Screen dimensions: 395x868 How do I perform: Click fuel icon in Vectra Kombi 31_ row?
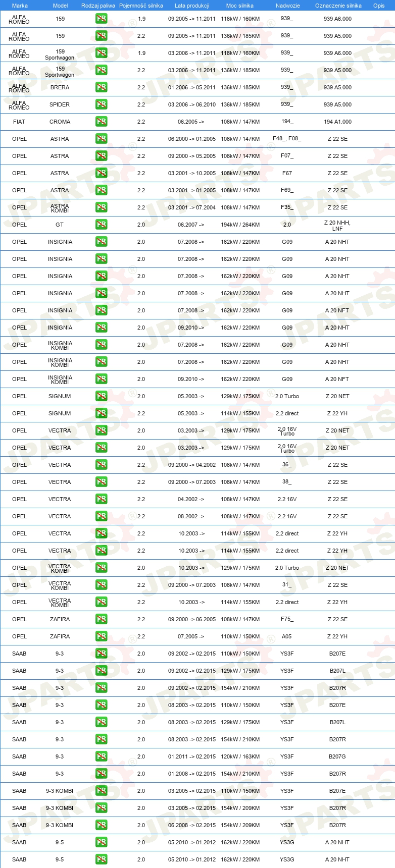[x=101, y=585]
